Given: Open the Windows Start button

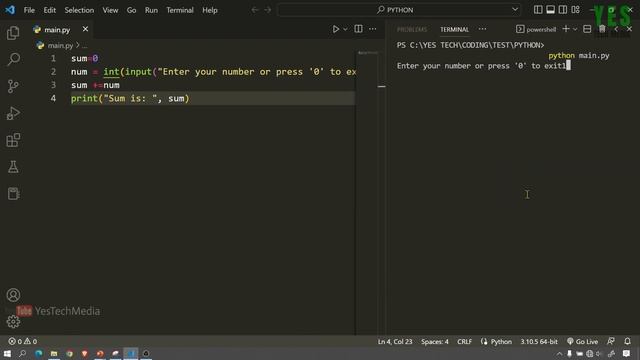Looking at the screenshot, I should pyautogui.click(x=7, y=353).
